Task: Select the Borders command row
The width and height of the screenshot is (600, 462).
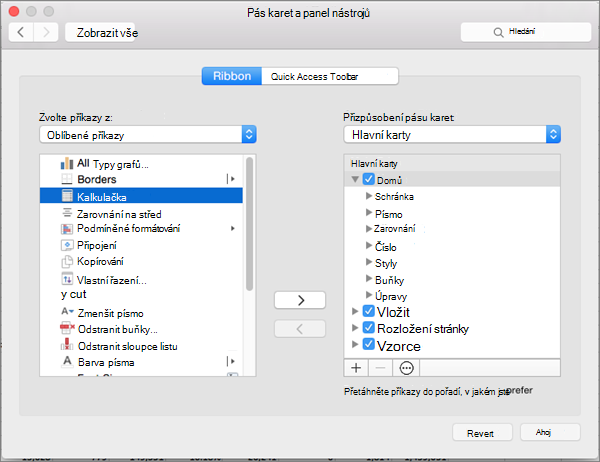Action: pyautogui.click(x=141, y=179)
